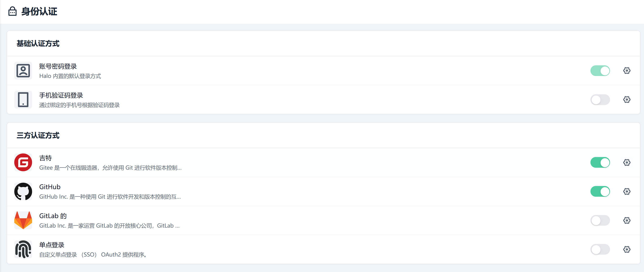Turn off the GitHub login toggle
Screen dimensions: 644x272
pos(600,191)
